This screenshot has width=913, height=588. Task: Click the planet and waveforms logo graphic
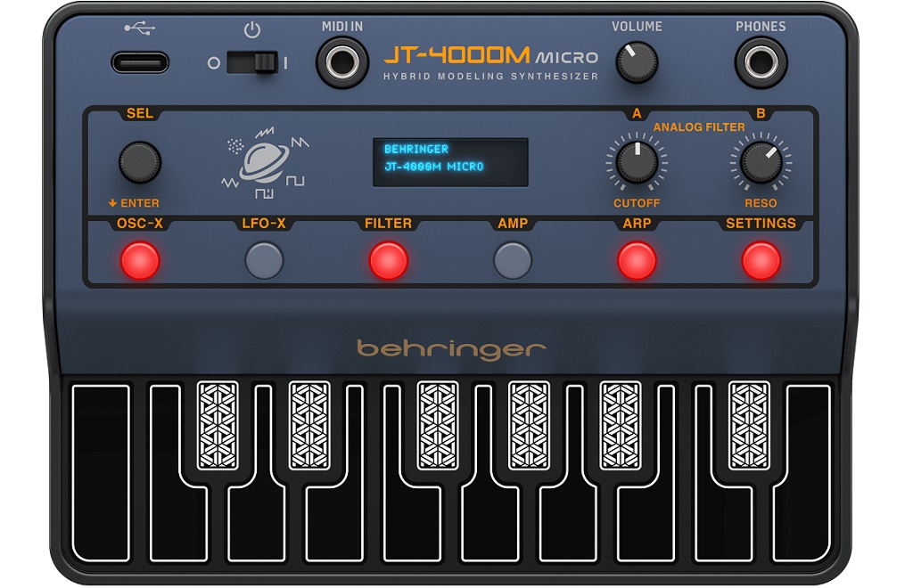point(265,163)
